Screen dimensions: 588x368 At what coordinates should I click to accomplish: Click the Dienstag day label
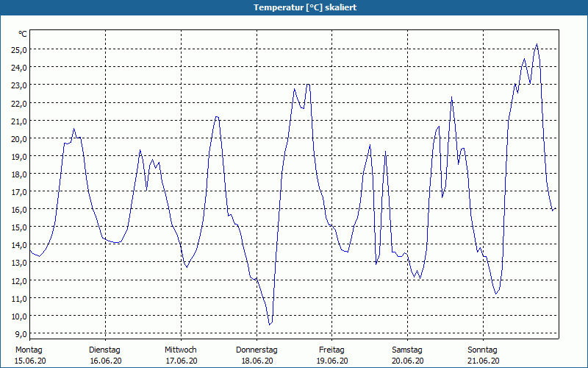tap(104, 350)
